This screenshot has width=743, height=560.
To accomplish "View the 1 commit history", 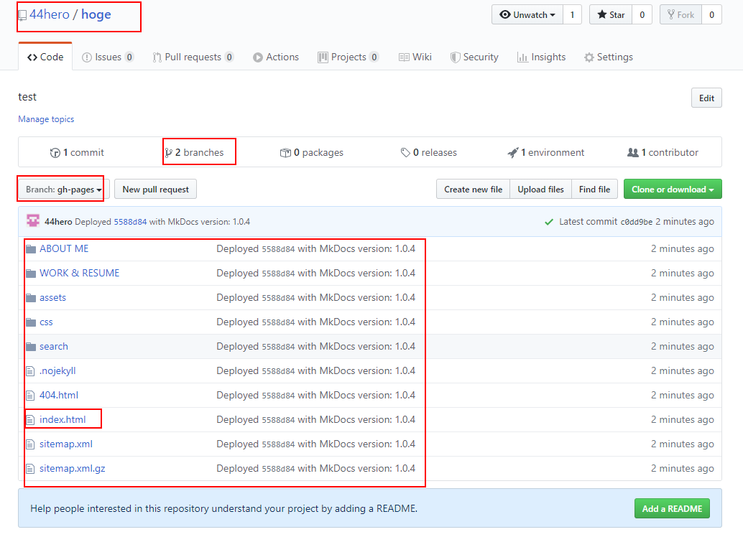I will (x=77, y=152).
